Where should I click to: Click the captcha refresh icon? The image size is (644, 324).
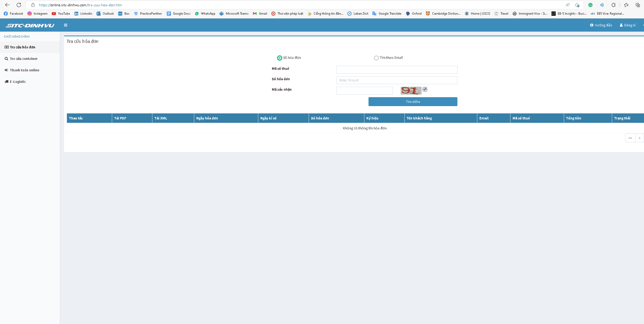click(425, 89)
